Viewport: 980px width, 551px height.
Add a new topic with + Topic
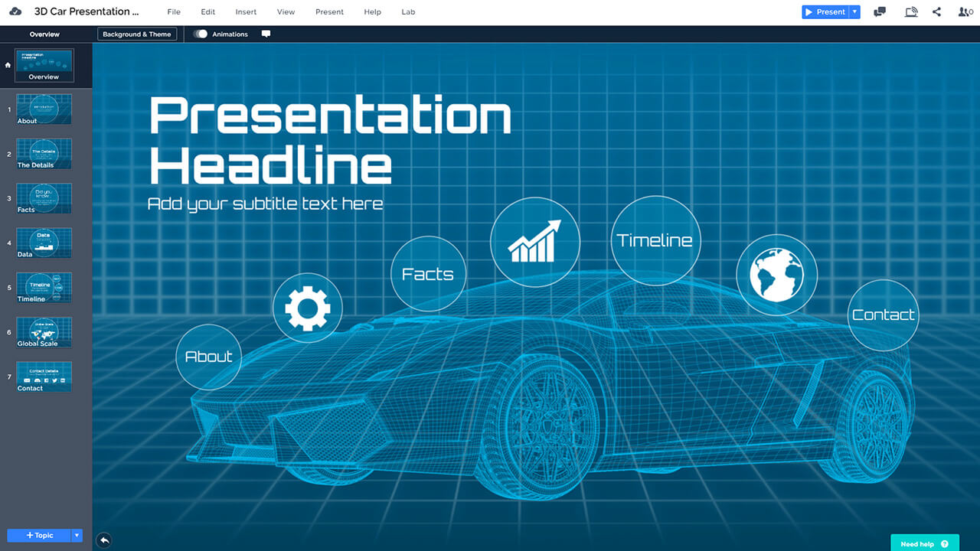pyautogui.click(x=39, y=536)
